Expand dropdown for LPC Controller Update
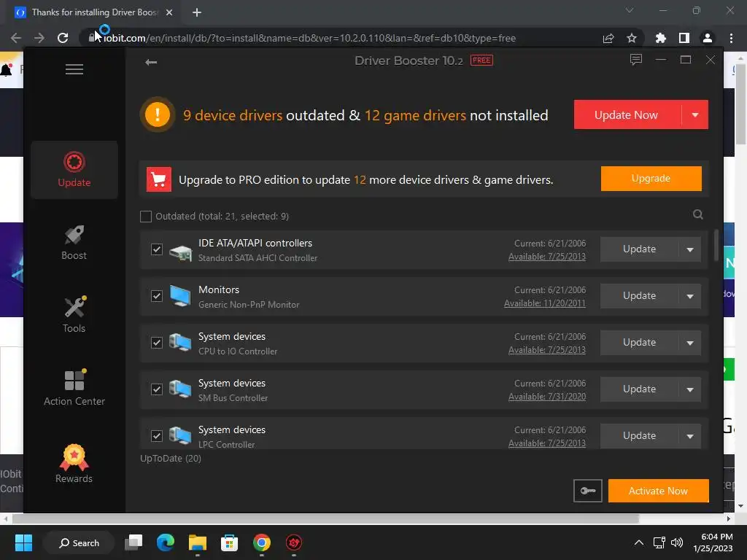This screenshot has width=747, height=560. 690,436
